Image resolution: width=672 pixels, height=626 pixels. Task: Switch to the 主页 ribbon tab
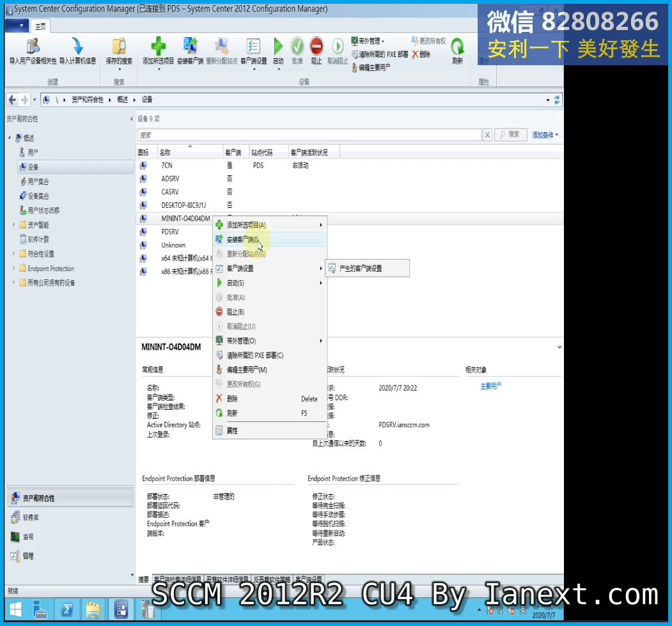click(x=40, y=27)
